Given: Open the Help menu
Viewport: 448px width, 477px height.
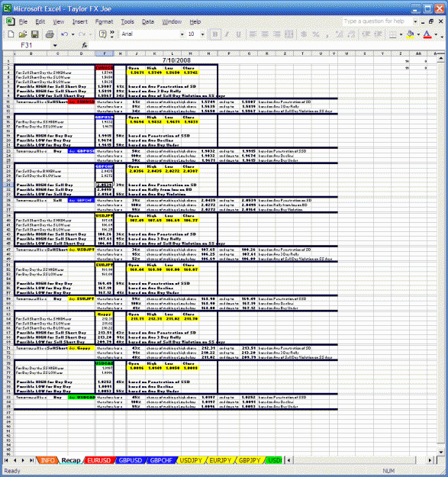Looking at the screenshot, I should 195,21.
